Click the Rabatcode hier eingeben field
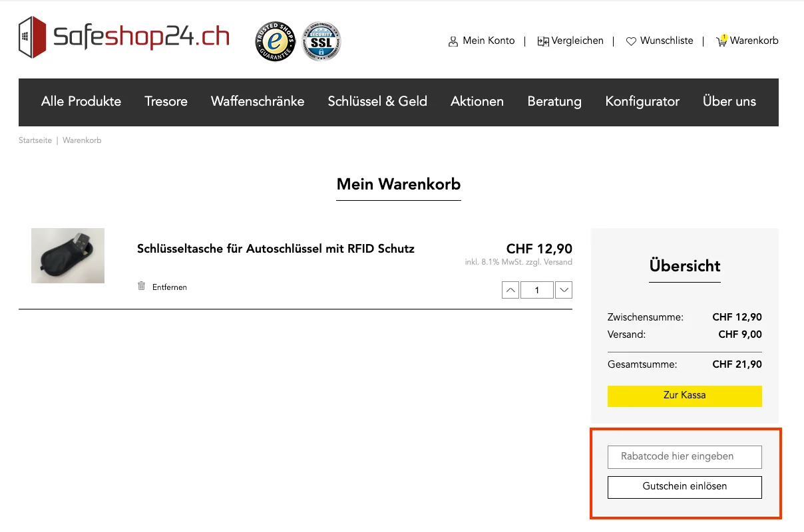The width and height of the screenshot is (804, 532). (684, 457)
